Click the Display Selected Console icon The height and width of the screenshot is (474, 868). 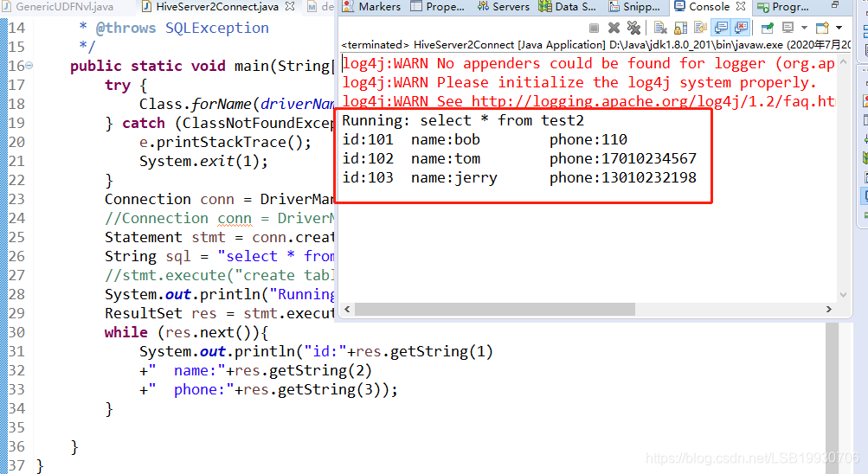tap(788, 28)
